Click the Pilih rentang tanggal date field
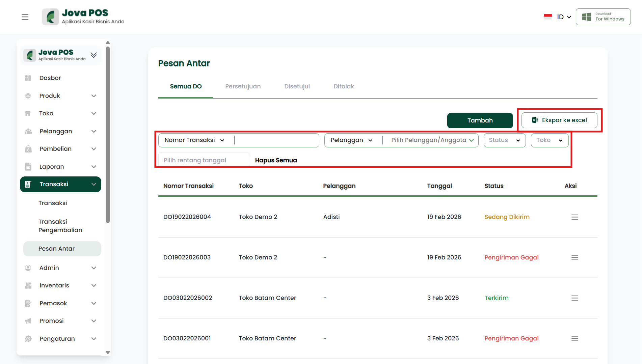Viewport: 642px width, 364px height. [204, 160]
